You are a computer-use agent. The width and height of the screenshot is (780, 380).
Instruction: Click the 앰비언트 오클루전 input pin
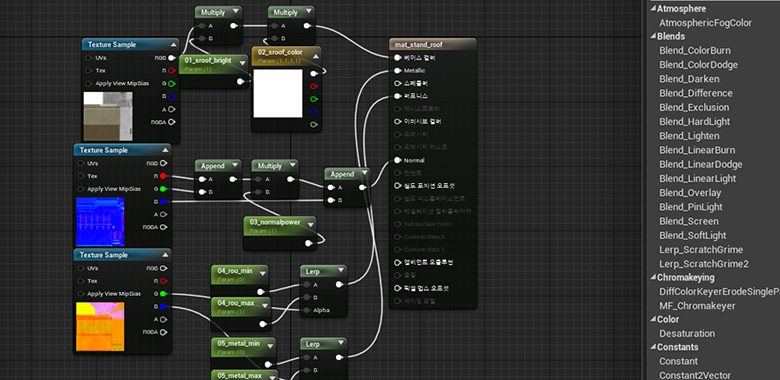[x=397, y=262]
